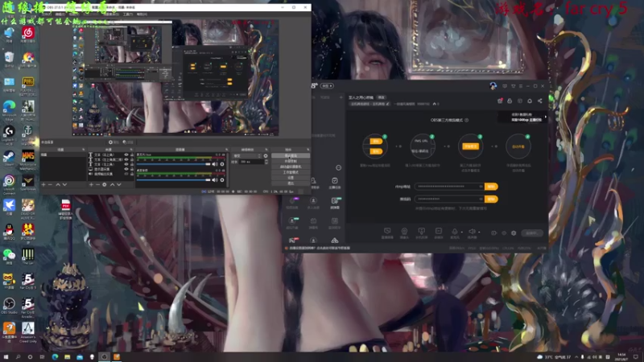This screenshot has height=362, width=644.
Task: Click the 滤镜 button above OBS docks
Action: pos(128,142)
